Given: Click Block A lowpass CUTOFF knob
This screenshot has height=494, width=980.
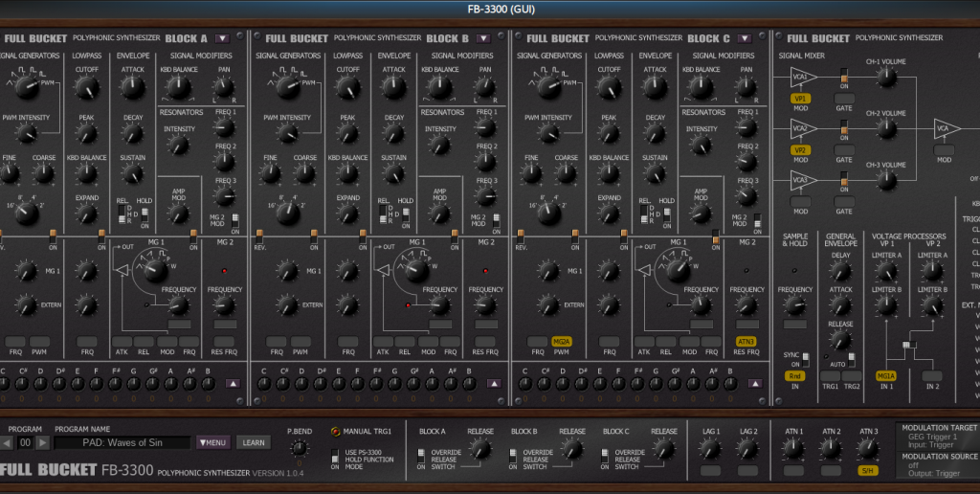Looking at the screenshot, I should pyautogui.click(x=87, y=87).
